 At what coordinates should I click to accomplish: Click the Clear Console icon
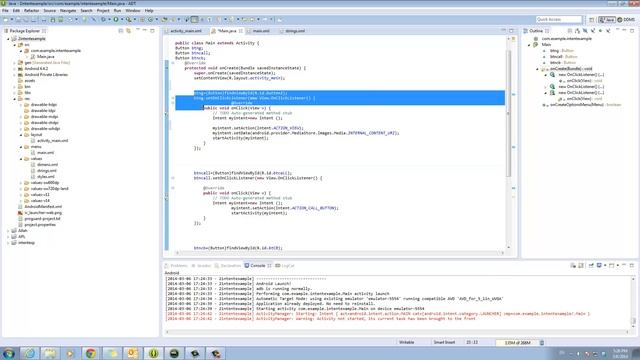573,266
